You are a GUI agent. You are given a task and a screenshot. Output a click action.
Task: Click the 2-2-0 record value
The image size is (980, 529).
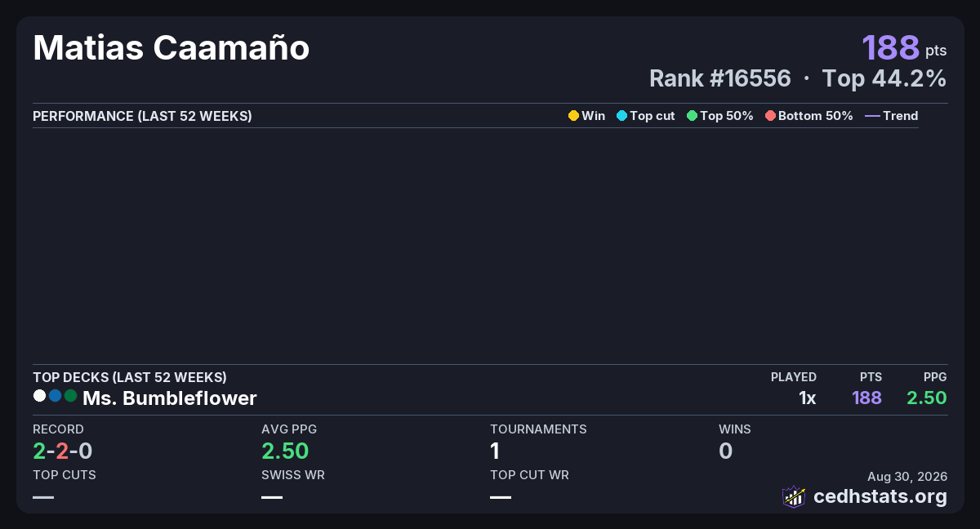[63, 451]
